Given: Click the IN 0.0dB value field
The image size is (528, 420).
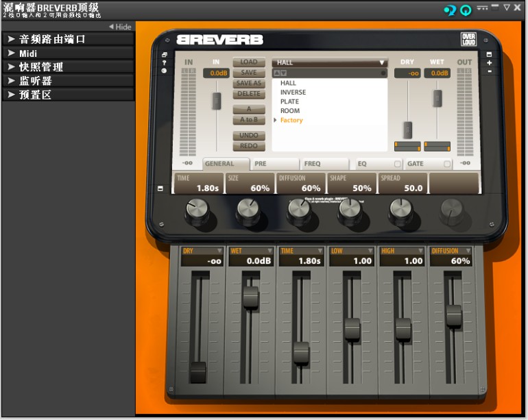Looking at the screenshot, I should coord(216,73).
